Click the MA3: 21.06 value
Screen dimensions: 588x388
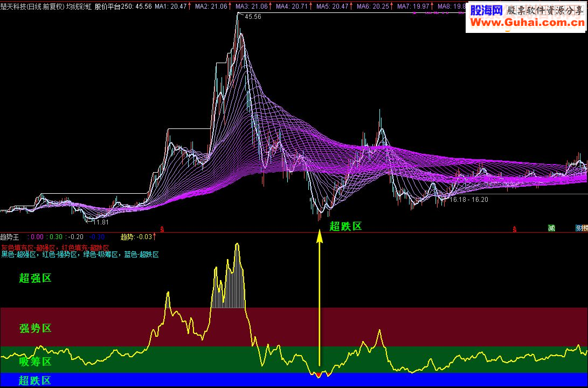(252, 6)
